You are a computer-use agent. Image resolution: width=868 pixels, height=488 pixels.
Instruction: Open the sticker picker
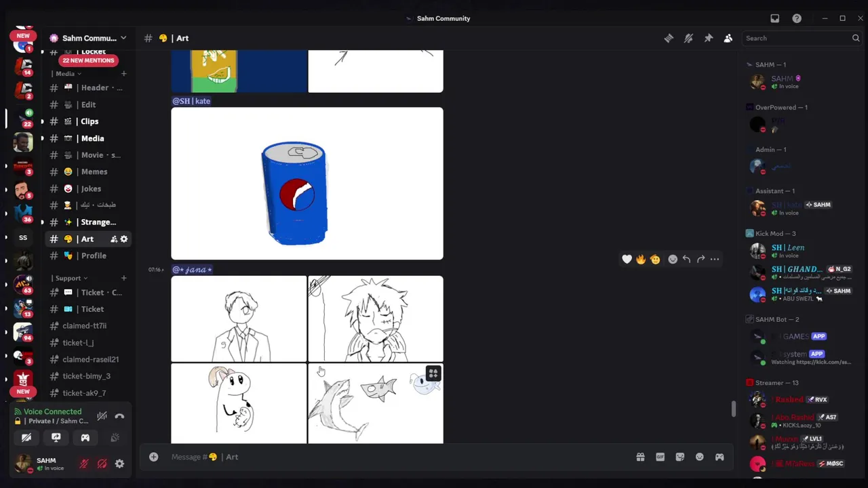coord(680,457)
